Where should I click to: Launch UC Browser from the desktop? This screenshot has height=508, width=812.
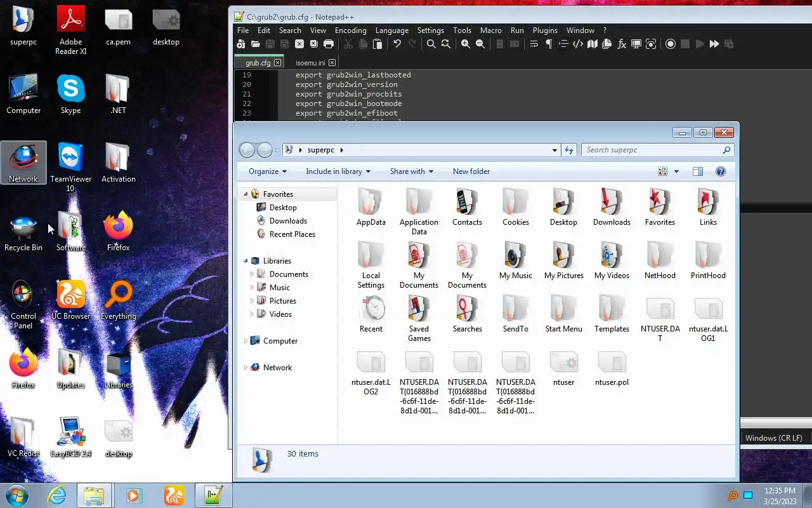tap(70, 300)
